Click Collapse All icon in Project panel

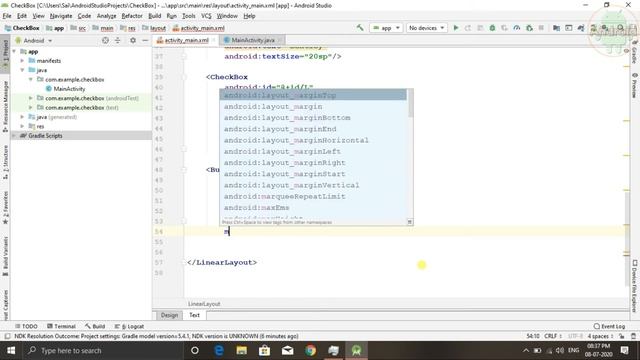tap(118, 40)
